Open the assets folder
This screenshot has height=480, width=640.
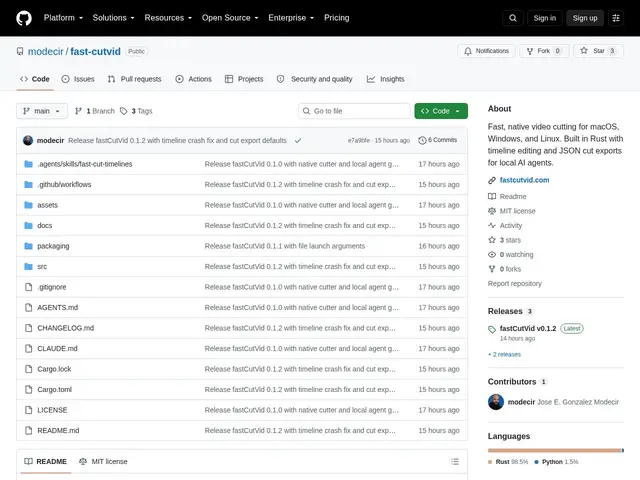click(x=47, y=205)
